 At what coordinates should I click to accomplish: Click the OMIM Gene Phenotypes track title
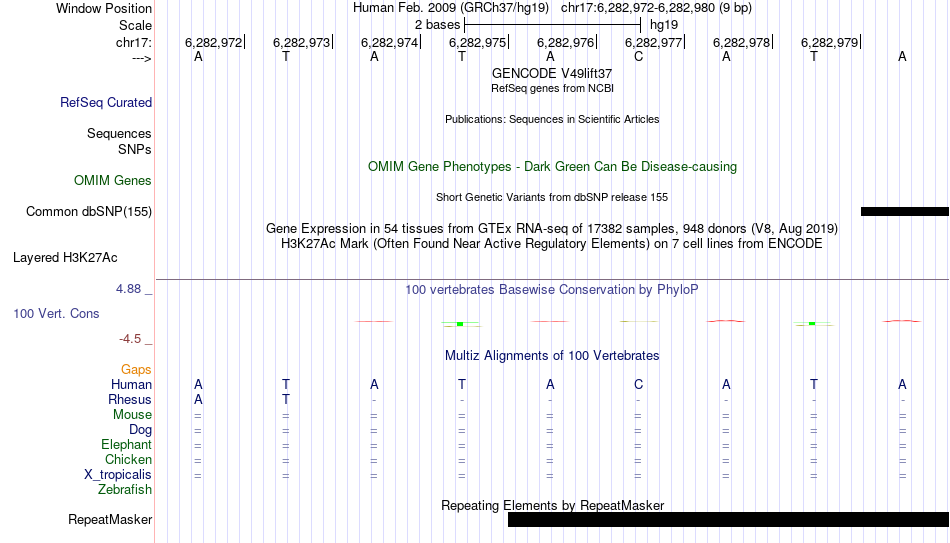coord(552,167)
